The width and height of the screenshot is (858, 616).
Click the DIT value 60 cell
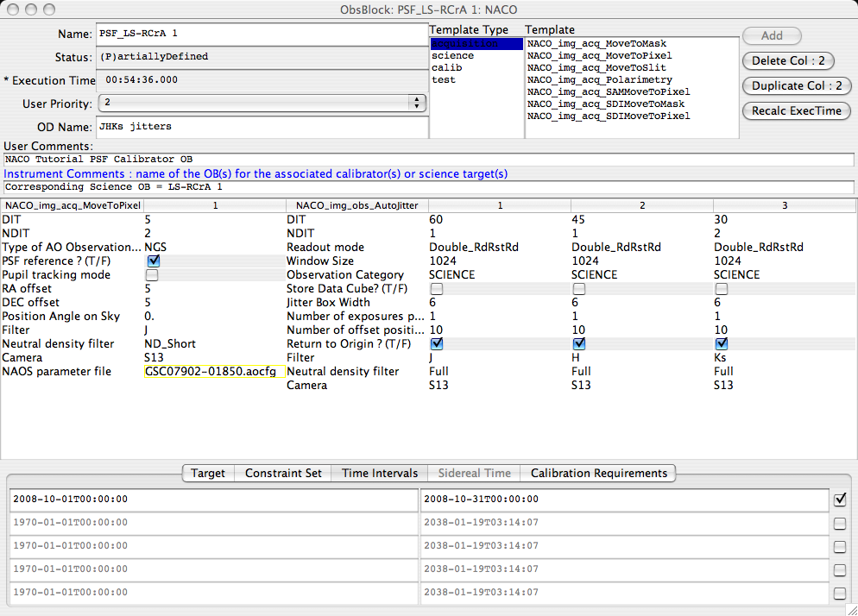(499, 219)
